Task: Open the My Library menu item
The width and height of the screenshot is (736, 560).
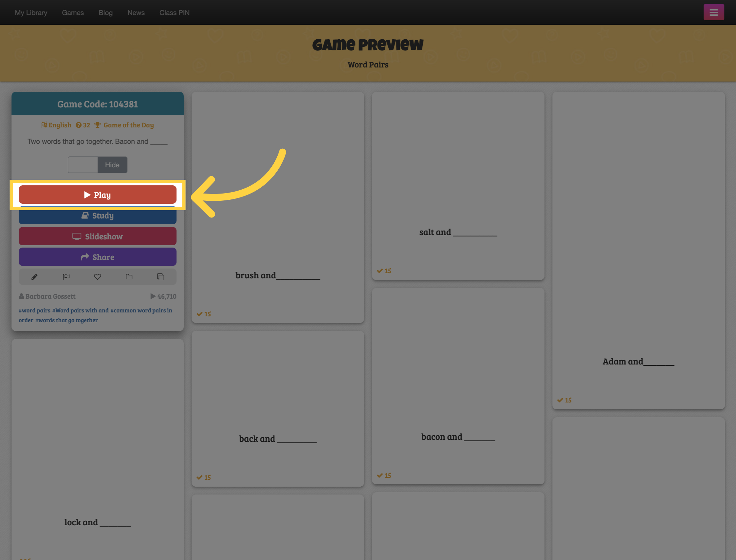Action: pyautogui.click(x=30, y=12)
